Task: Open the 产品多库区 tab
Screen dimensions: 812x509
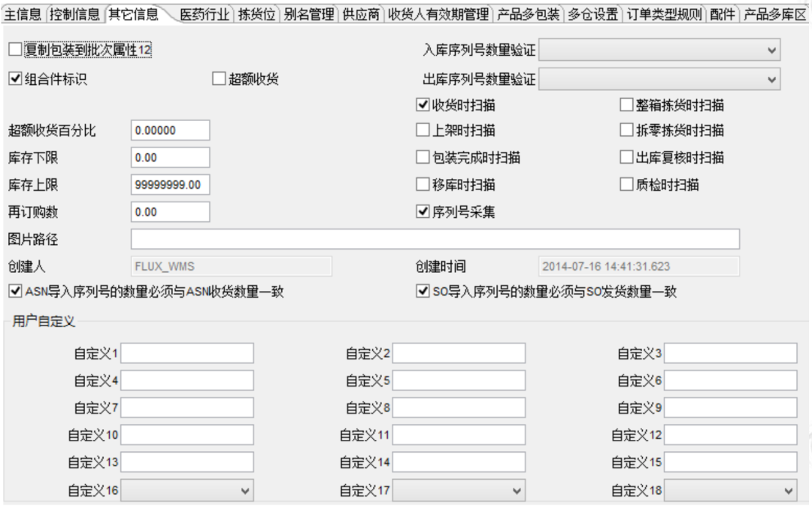Action: click(x=775, y=11)
